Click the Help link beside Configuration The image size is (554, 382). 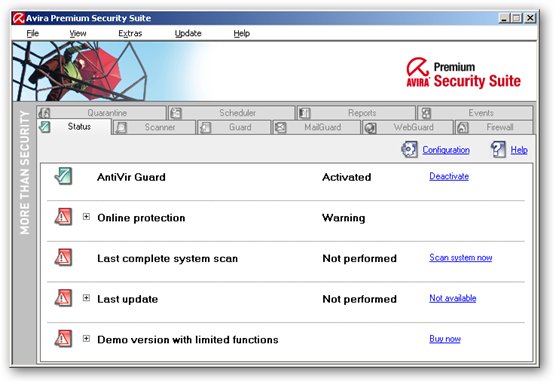pos(519,150)
